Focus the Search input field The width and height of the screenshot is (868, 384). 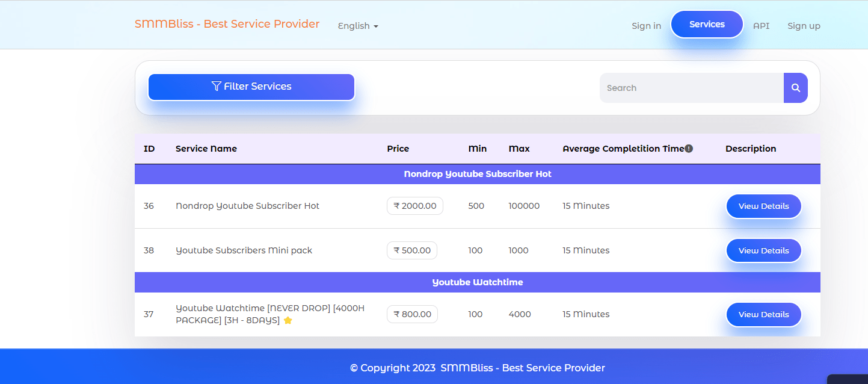[691, 88]
